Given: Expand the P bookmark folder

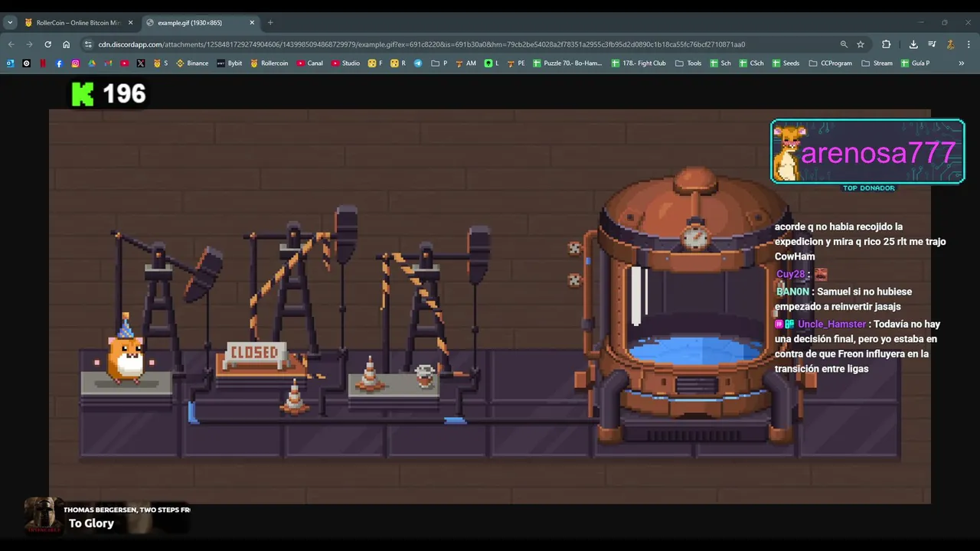Looking at the screenshot, I should pyautogui.click(x=439, y=64).
